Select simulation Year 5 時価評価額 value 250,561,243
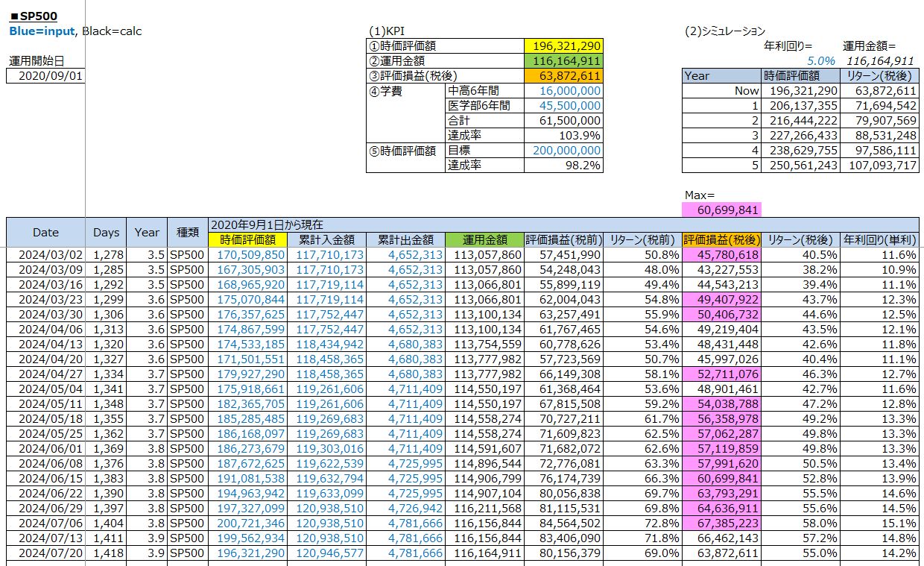Screen dimensions: 924x566 coord(800,165)
